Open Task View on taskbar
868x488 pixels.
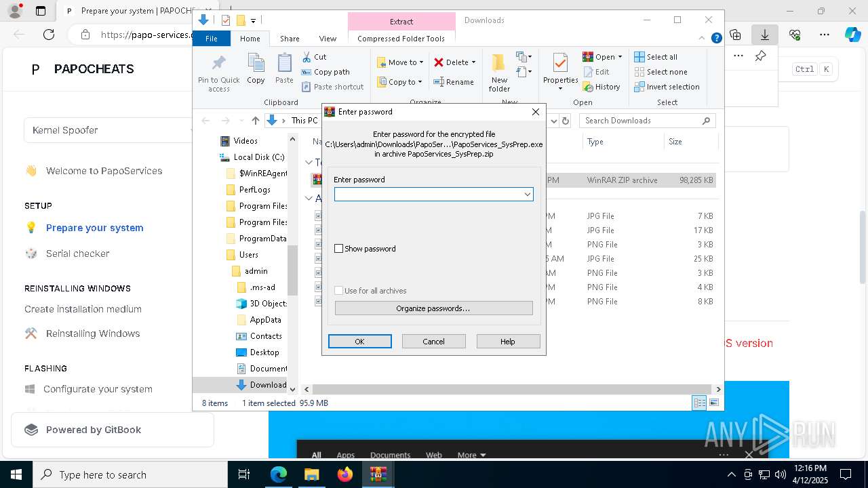[x=244, y=474]
